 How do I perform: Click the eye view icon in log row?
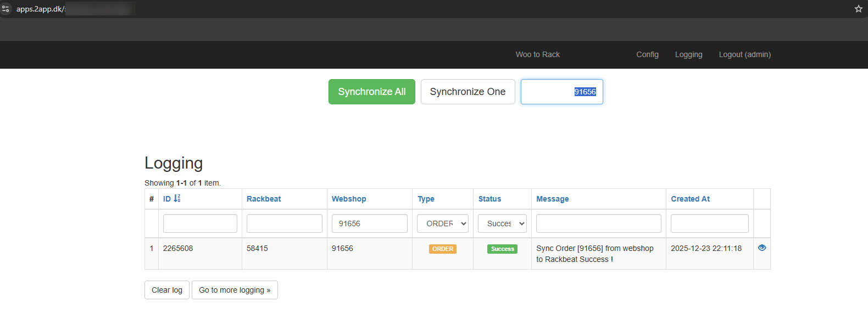[761, 248]
